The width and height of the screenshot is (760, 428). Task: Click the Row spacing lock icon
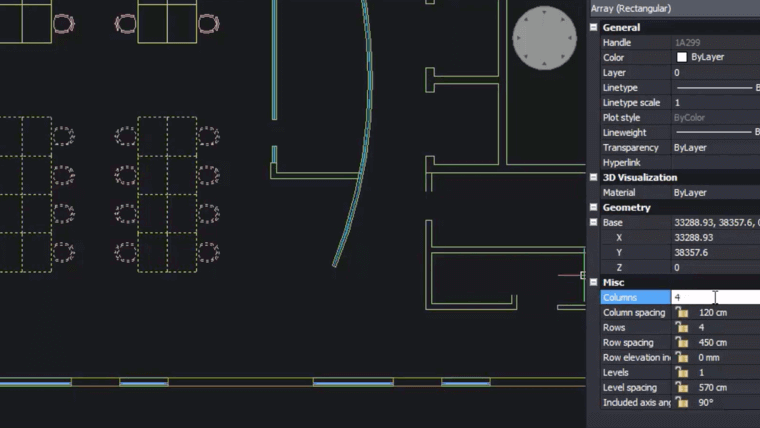click(x=683, y=343)
